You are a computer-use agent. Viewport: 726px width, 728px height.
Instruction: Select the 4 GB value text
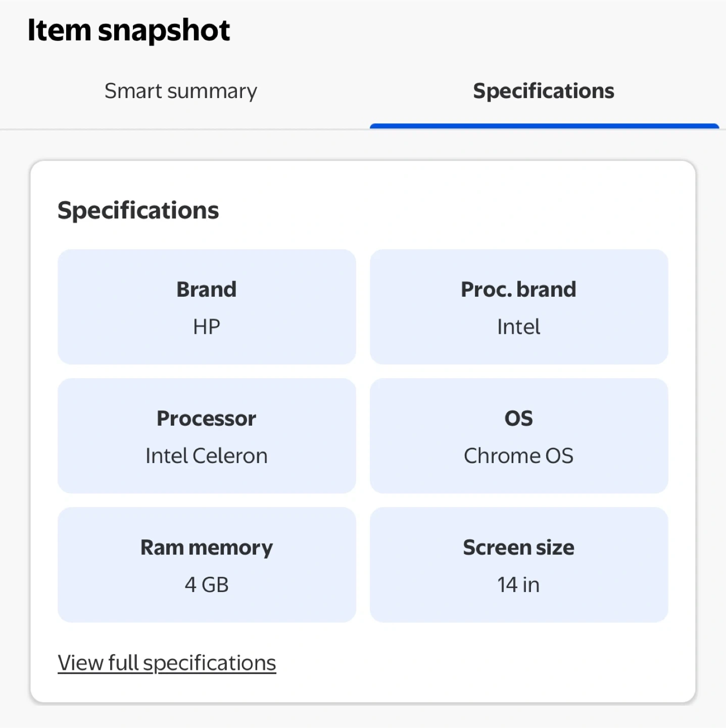tap(206, 585)
